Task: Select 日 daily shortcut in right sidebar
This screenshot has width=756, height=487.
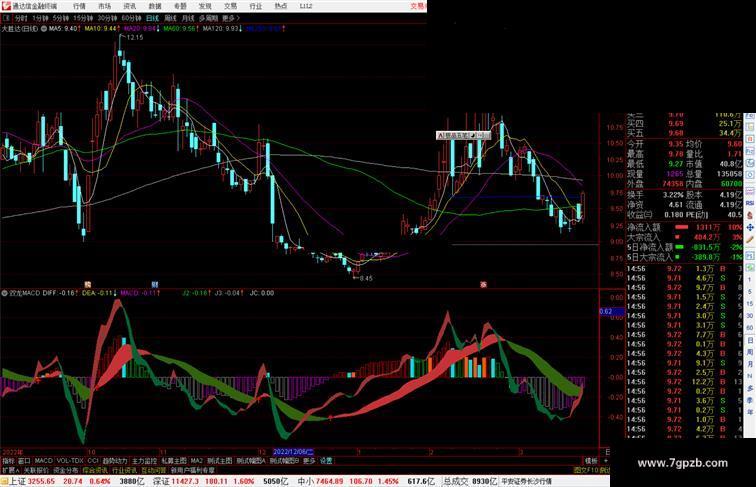Action: 750,340
